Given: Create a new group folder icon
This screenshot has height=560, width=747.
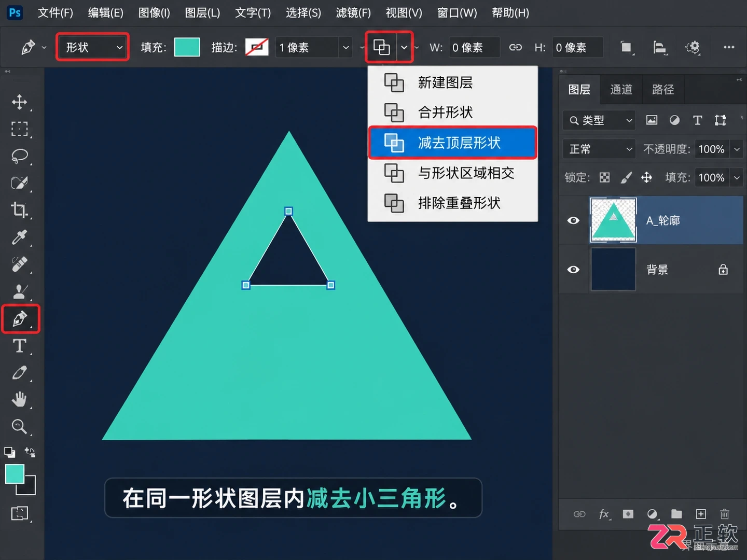Looking at the screenshot, I should [676, 514].
